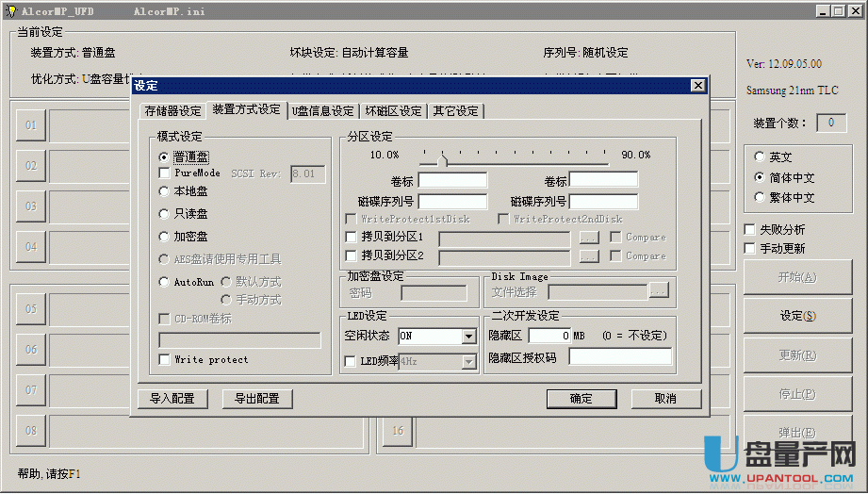Click device slot 16 button
Screen dimensions: 868x494
[x=398, y=431]
